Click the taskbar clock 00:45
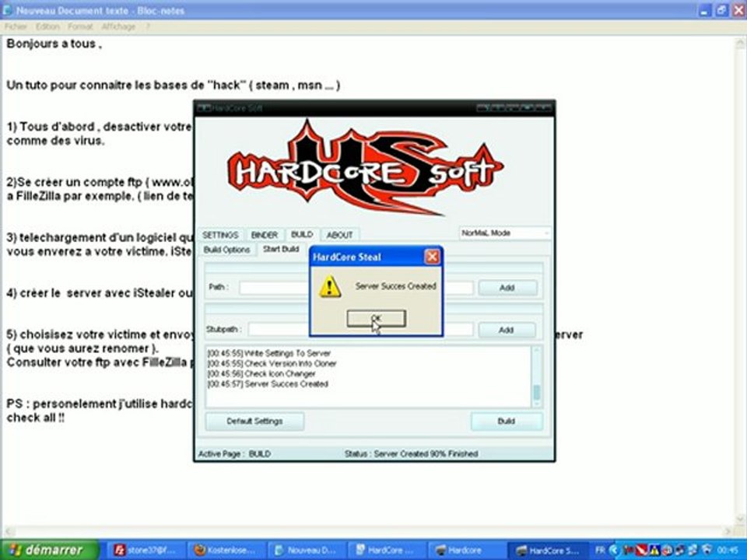 (729, 550)
